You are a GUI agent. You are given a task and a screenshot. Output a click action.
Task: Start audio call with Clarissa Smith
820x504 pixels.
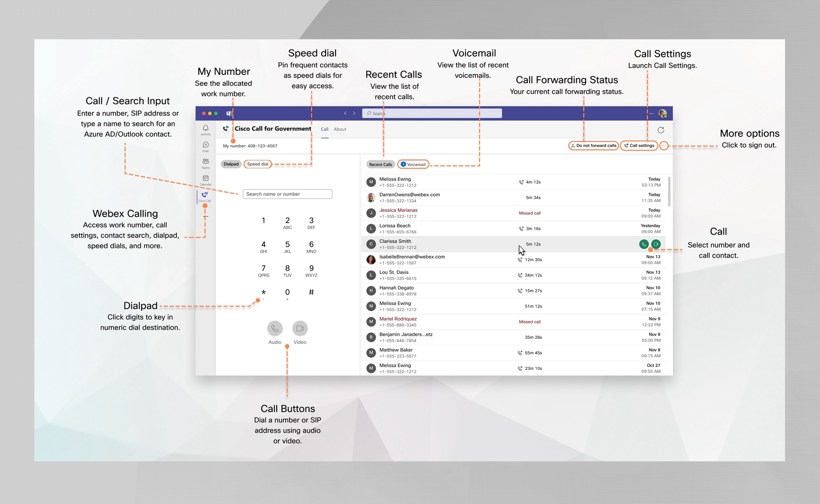pyautogui.click(x=643, y=244)
